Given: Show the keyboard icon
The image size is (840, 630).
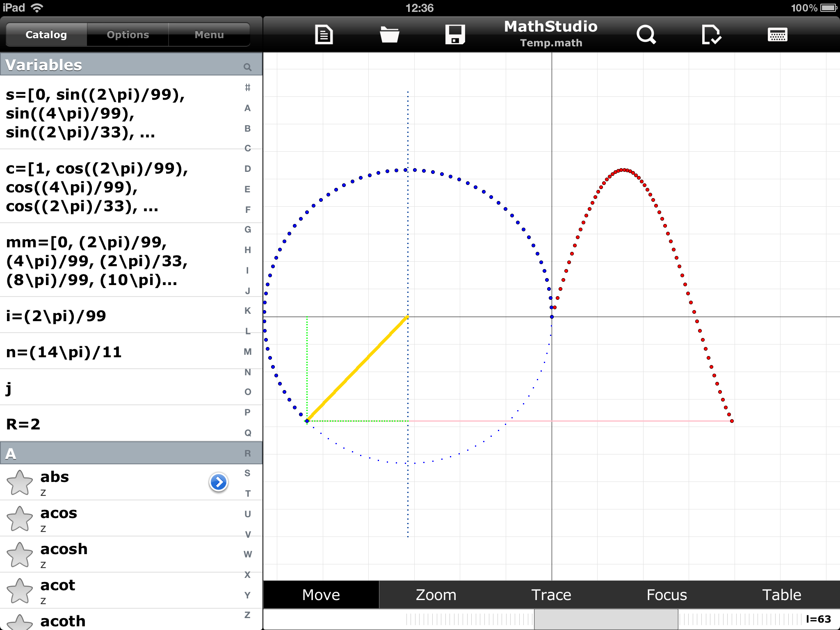Looking at the screenshot, I should (x=777, y=35).
